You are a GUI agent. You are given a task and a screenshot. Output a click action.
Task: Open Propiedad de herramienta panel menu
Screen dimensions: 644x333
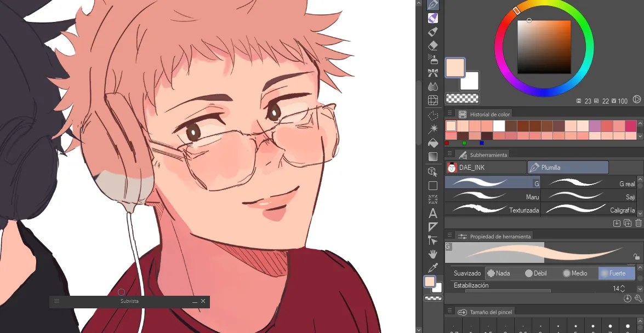pos(450,236)
